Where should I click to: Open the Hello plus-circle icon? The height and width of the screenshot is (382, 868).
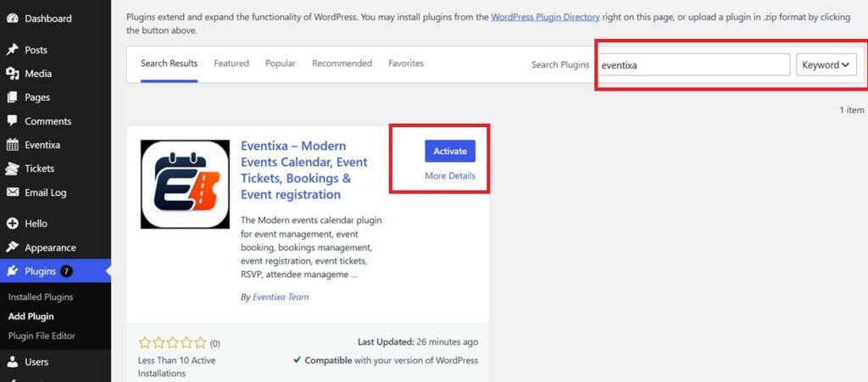(x=12, y=224)
